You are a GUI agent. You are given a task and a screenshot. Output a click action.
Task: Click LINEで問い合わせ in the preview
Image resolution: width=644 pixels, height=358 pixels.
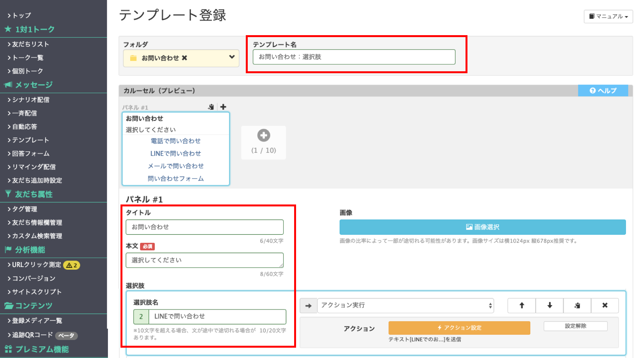tap(176, 154)
